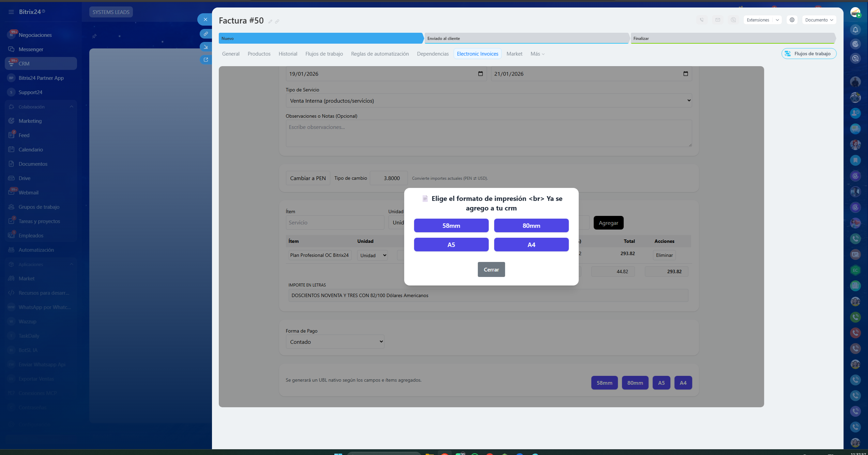Switch to the Productos tab
This screenshot has width=868, height=455.
pyautogui.click(x=259, y=54)
